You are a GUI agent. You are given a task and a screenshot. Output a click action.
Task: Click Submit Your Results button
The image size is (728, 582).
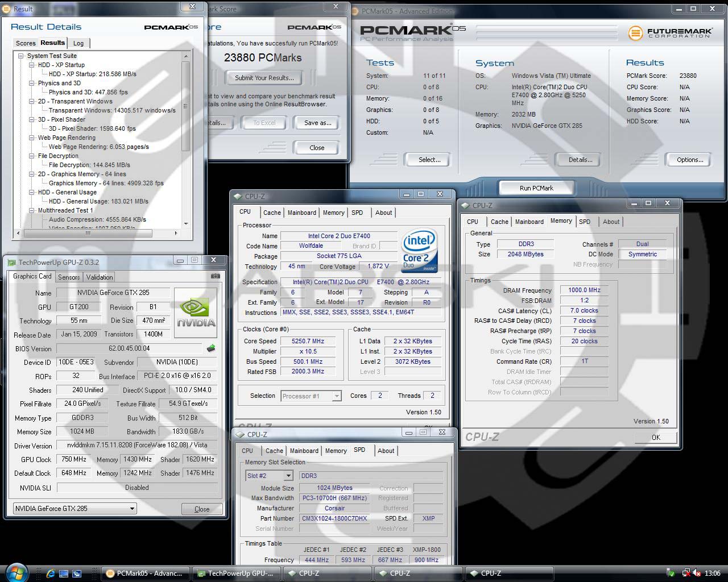tap(264, 78)
